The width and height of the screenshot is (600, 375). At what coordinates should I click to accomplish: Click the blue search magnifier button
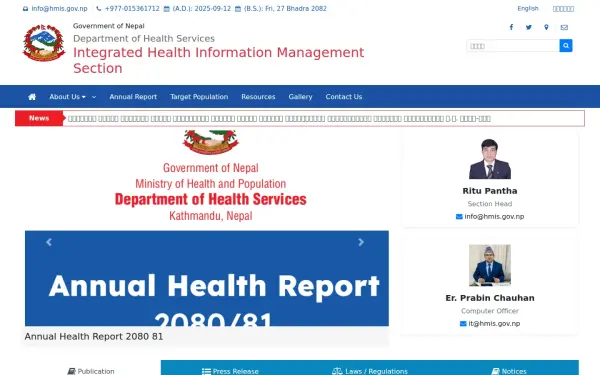pos(566,46)
